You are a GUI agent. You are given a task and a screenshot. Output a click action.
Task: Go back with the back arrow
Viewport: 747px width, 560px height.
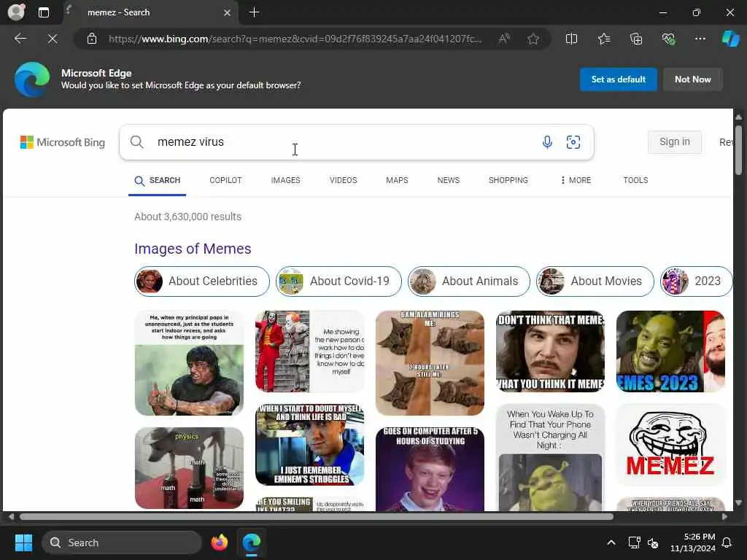pyautogui.click(x=20, y=39)
